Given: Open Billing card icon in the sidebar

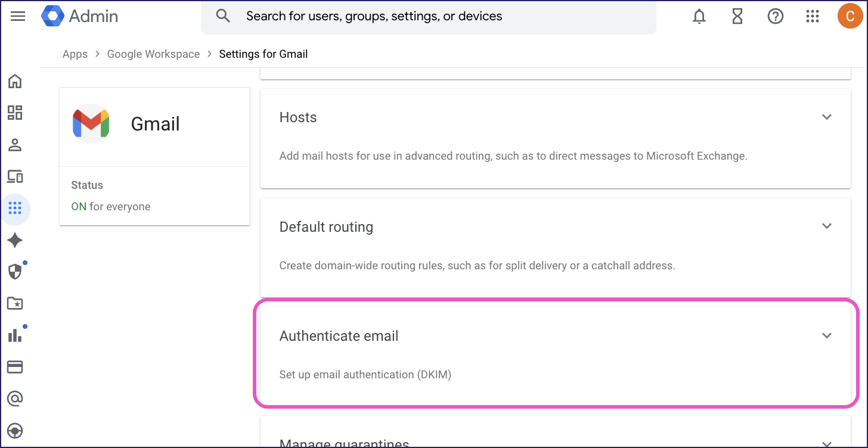Looking at the screenshot, I should (x=15, y=367).
